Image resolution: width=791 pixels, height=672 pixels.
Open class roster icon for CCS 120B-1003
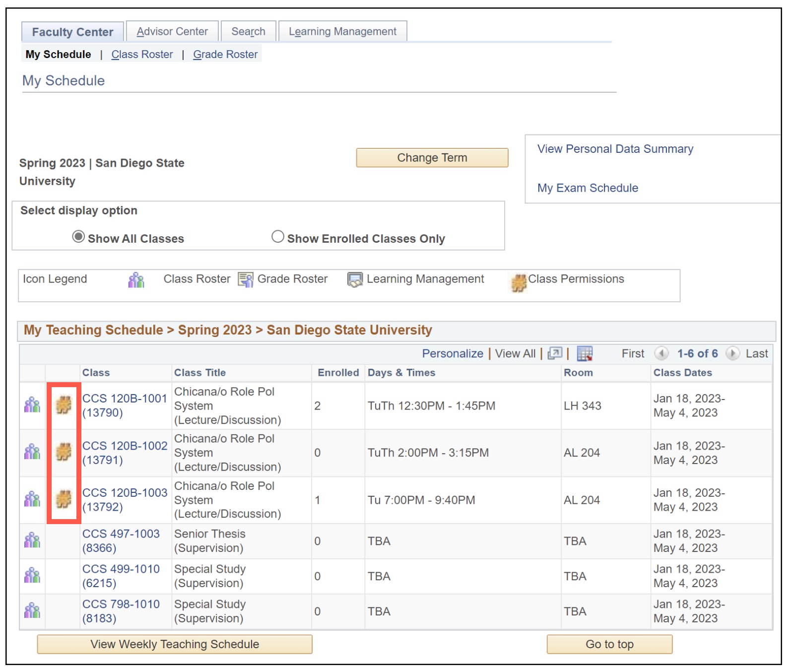[32, 499]
